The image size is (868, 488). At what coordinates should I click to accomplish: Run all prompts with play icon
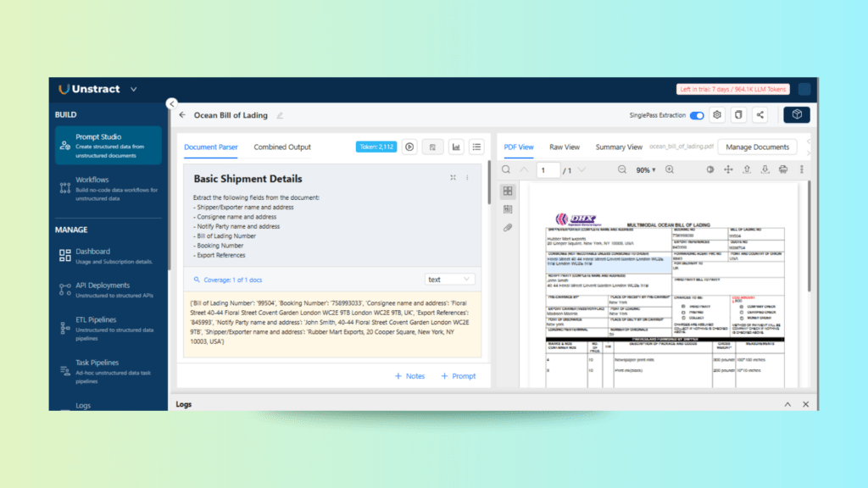pyautogui.click(x=409, y=147)
